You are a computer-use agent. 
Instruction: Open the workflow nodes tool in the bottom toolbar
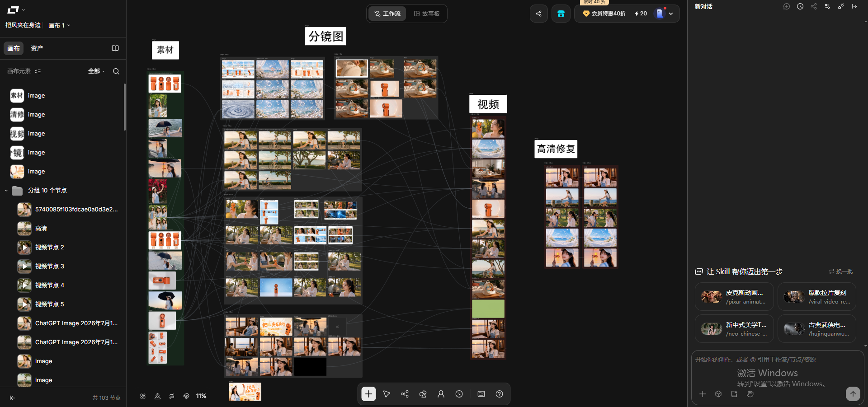(x=405, y=394)
